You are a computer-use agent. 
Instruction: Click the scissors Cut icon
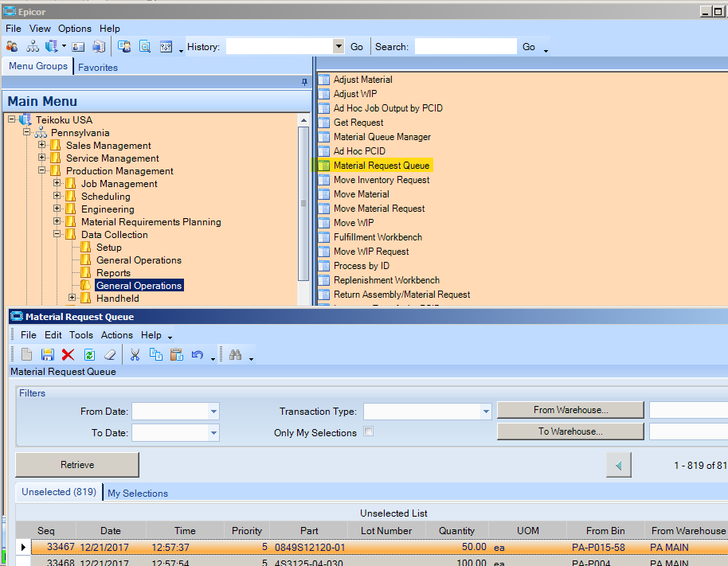click(135, 355)
